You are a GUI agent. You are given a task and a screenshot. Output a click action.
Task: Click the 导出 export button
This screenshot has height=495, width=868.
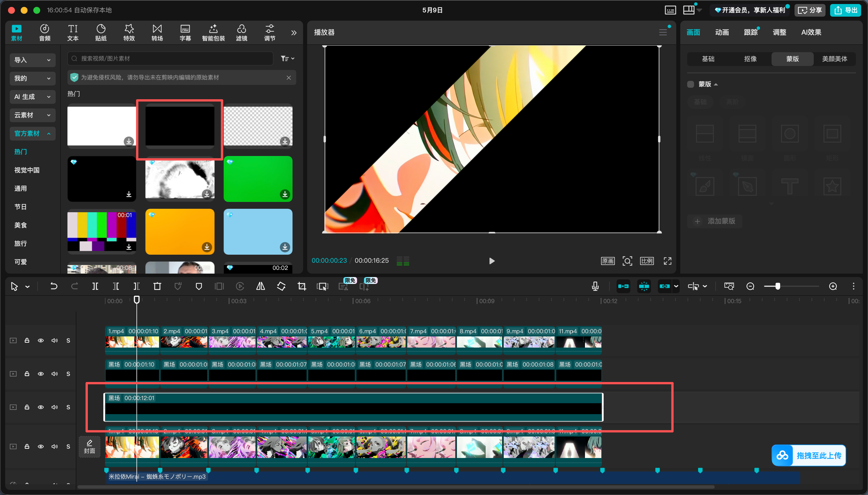tap(846, 10)
